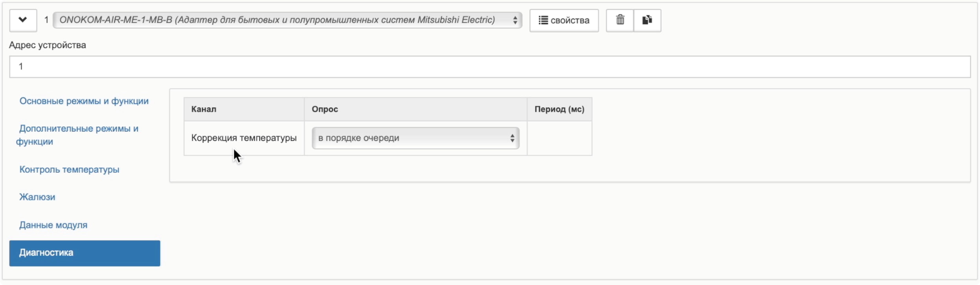Click the Адрес устройства input field
This screenshot has width=980, height=285.
point(490,67)
